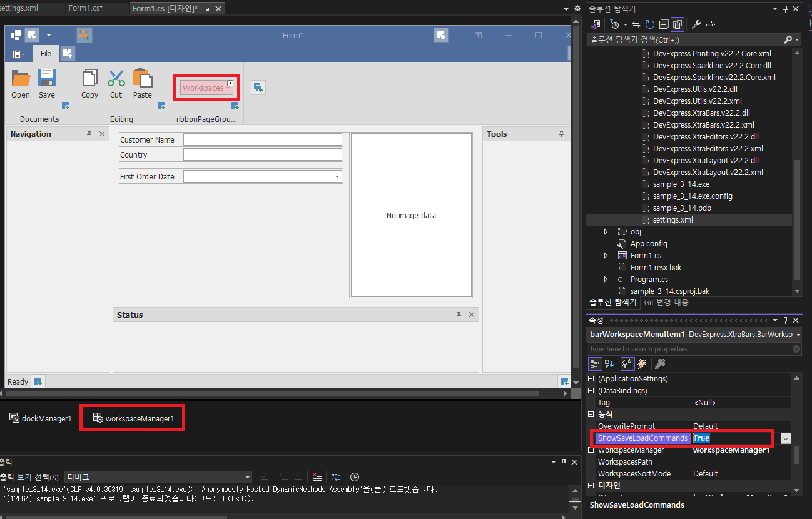
Task: Open the ShowSaveLoadCommands value dropdown
Action: [x=786, y=438]
